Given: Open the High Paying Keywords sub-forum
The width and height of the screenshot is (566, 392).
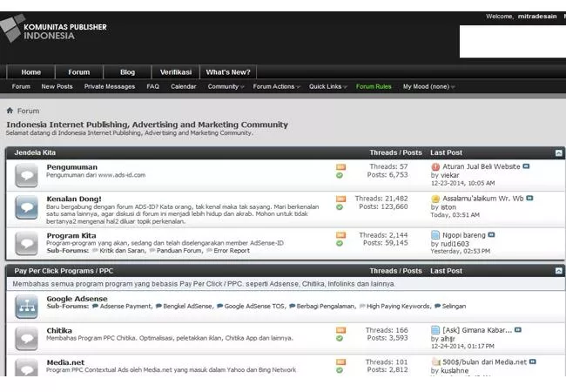Looking at the screenshot, I should tap(398, 306).
